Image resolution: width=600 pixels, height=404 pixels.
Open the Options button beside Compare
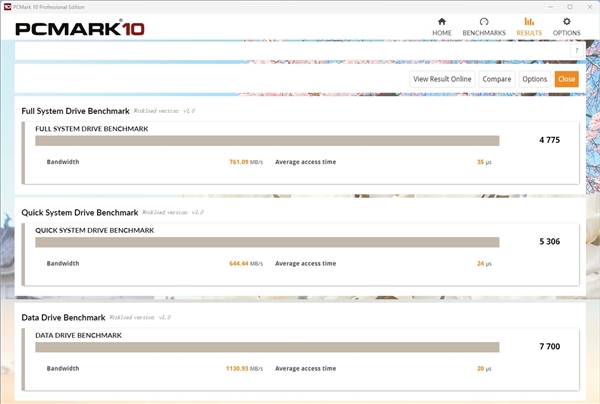(x=535, y=79)
